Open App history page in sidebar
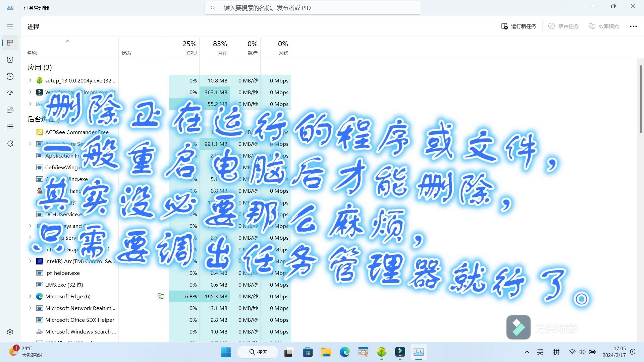Viewport: 644px width, 362px height. 10,76
